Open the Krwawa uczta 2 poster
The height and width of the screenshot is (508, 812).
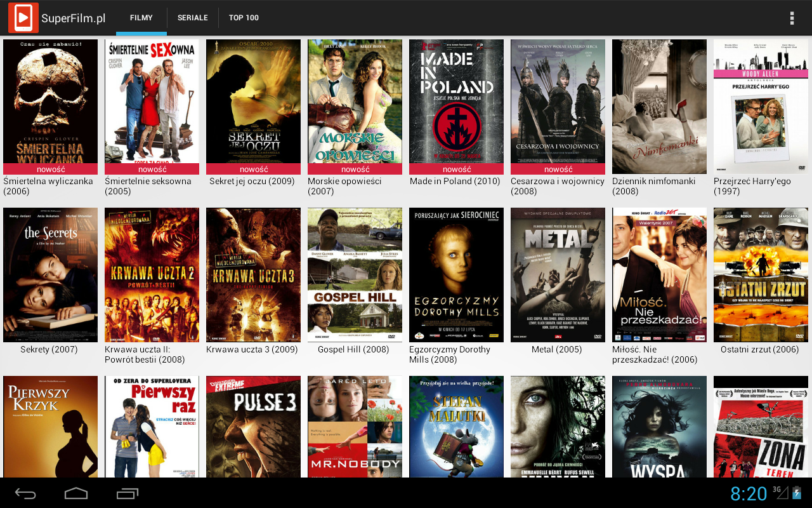(x=152, y=275)
